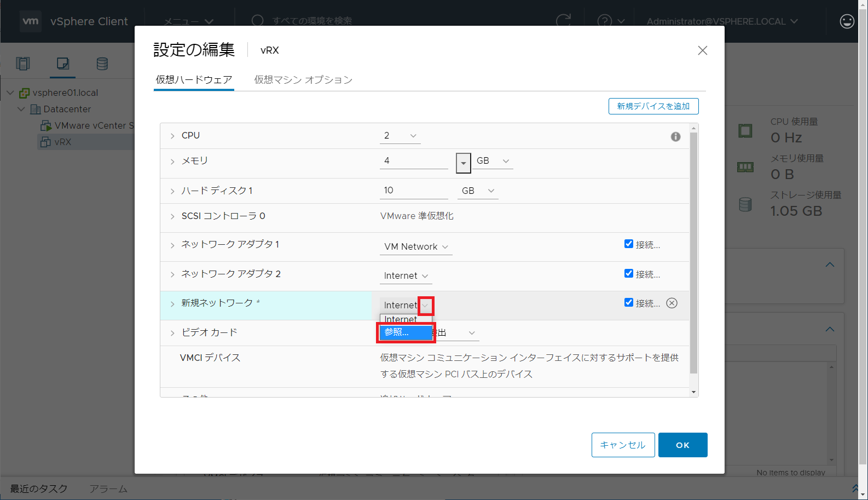Open the Storage view icon
868x500 pixels.
[102, 64]
